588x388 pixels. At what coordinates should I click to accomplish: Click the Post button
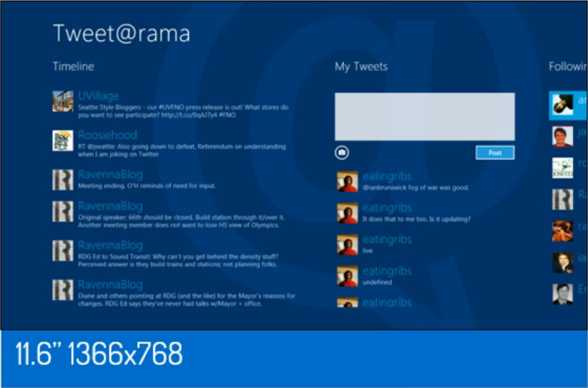tap(495, 153)
